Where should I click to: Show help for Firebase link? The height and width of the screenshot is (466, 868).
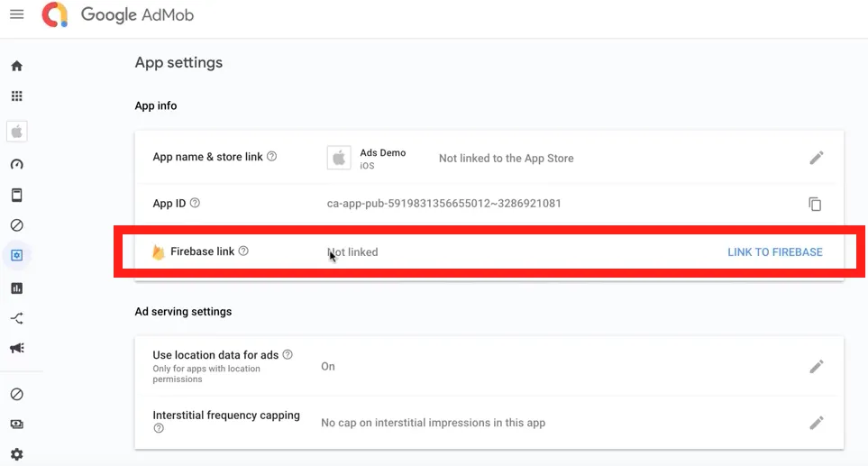tap(243, 251)
